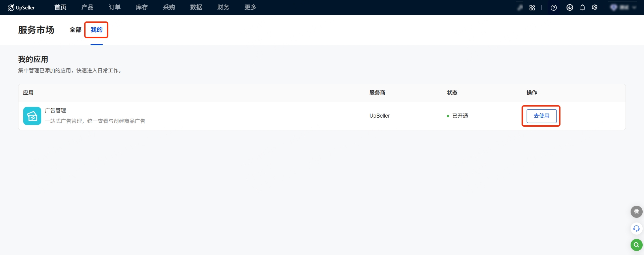
Task: Click the 去使用 button
Action: 541,116
